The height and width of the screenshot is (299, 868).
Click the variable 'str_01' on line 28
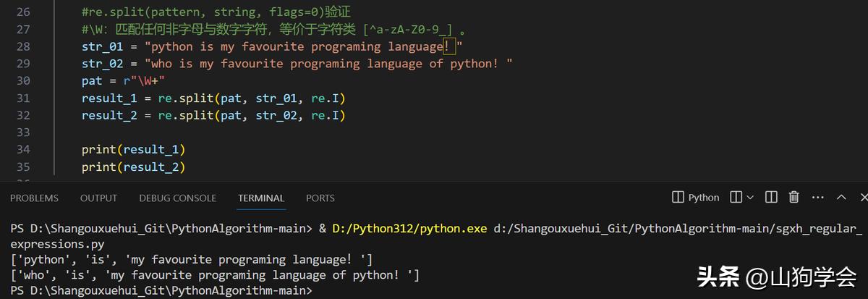(x=104, y=46)
